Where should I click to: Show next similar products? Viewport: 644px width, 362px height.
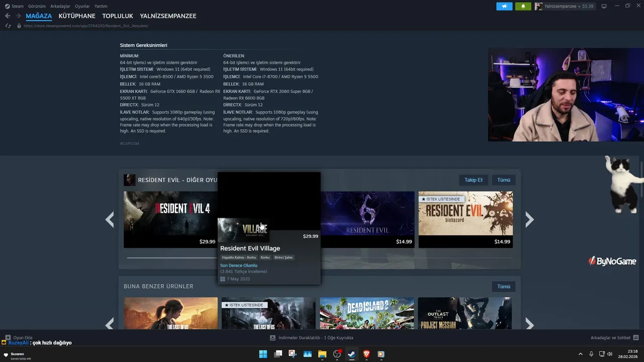(529, 324)
